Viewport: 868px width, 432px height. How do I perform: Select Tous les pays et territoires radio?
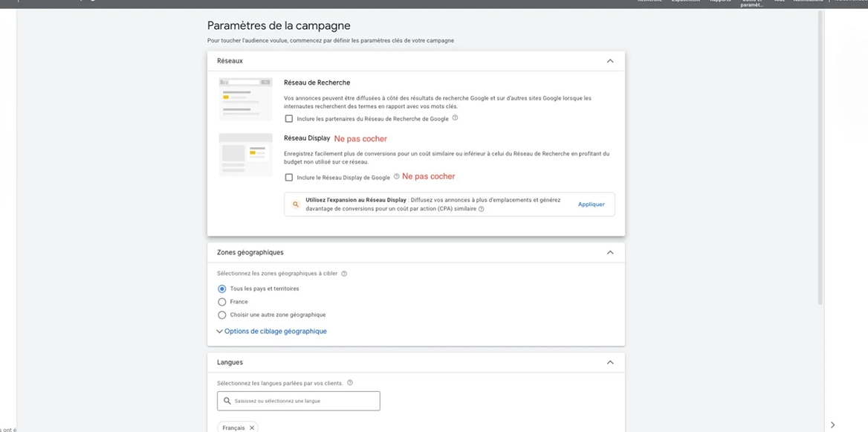coord(222,288)
